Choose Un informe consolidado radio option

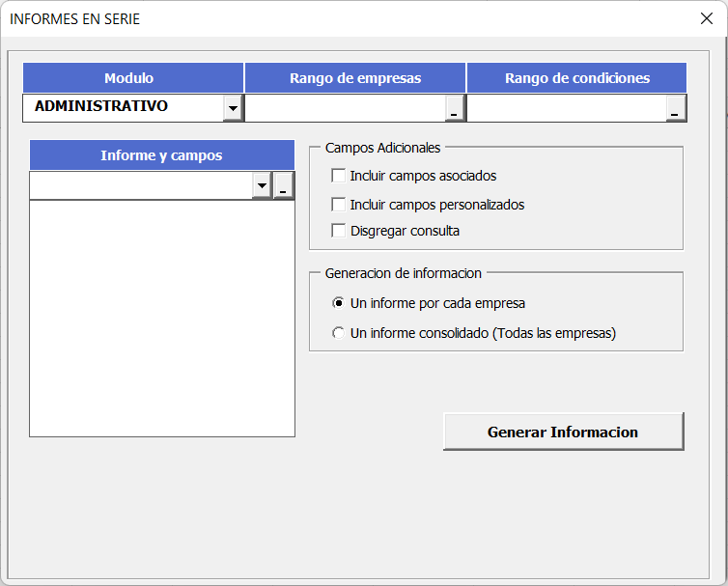coord(338,333)
